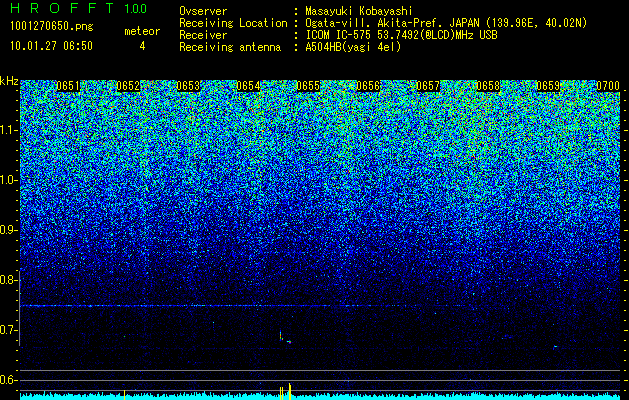Click the bright meteor echo near 0655
This screenshot has width=629, height=400.
[x=281, y=335]
